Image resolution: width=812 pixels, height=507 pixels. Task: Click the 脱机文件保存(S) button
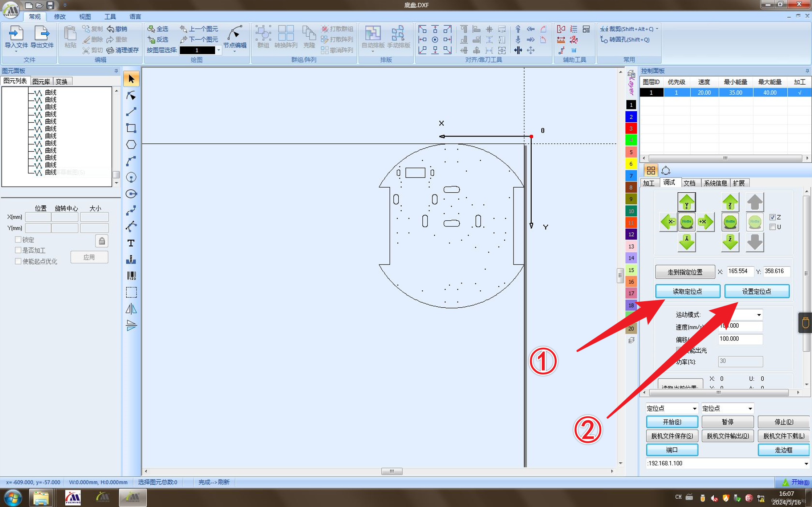point(672,436)
